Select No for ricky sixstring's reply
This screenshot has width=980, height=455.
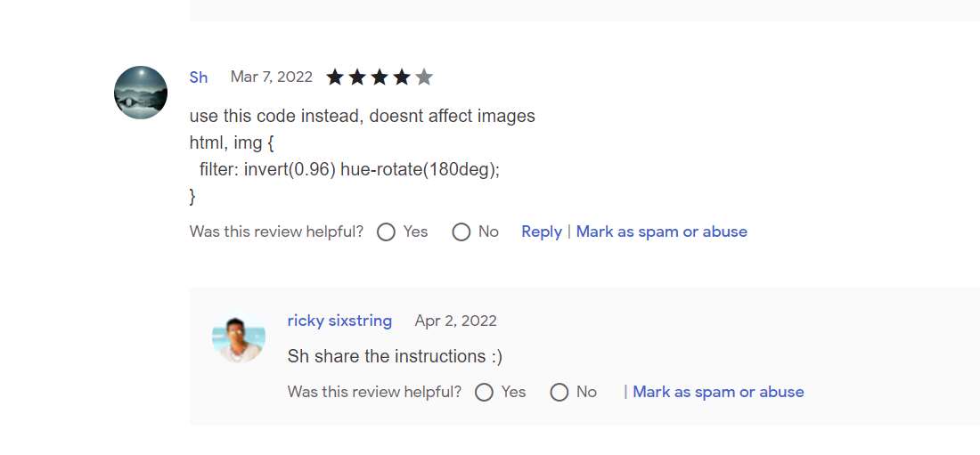coord(559,393)
